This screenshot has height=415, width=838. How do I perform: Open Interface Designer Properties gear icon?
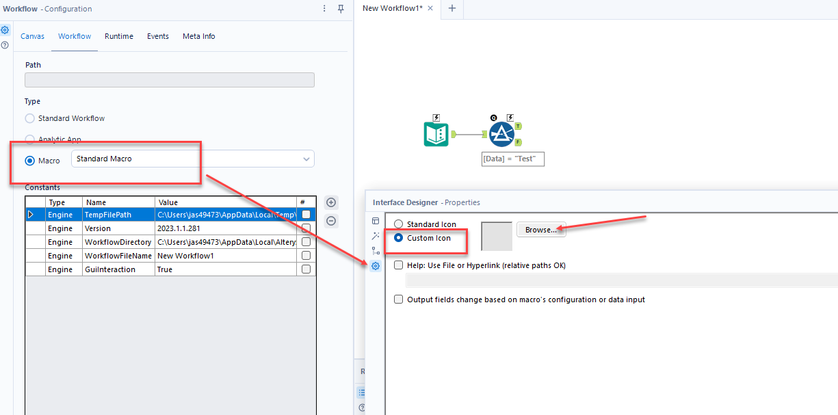[375, 265]
